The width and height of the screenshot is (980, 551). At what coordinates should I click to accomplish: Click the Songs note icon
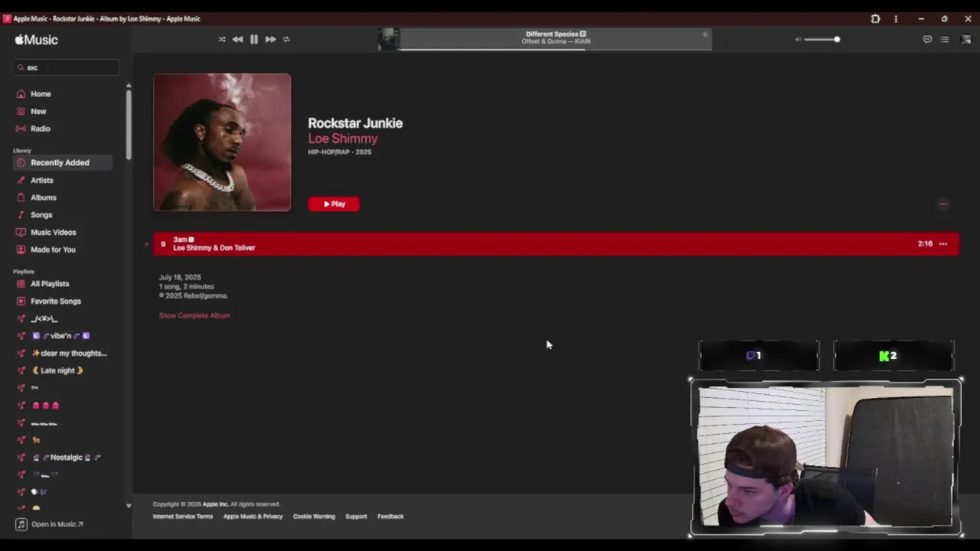tap(21, 215)
